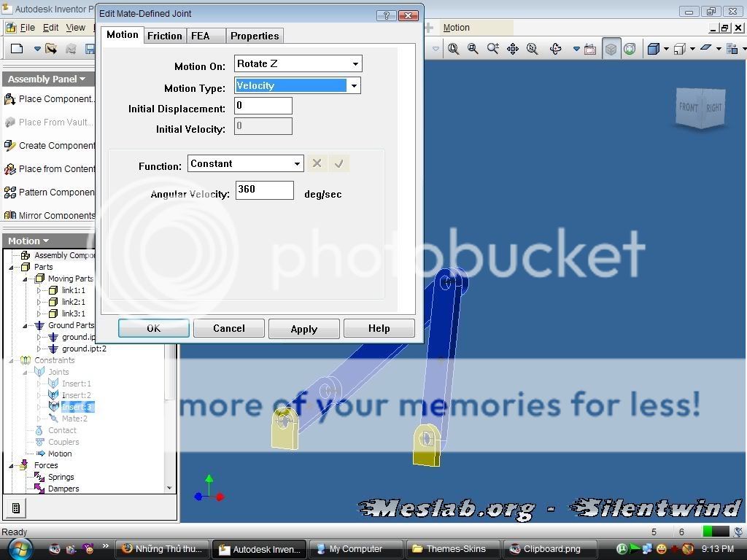Open the Motion browser panel dropdown header
747x560 pixels.
pos(28,241)
